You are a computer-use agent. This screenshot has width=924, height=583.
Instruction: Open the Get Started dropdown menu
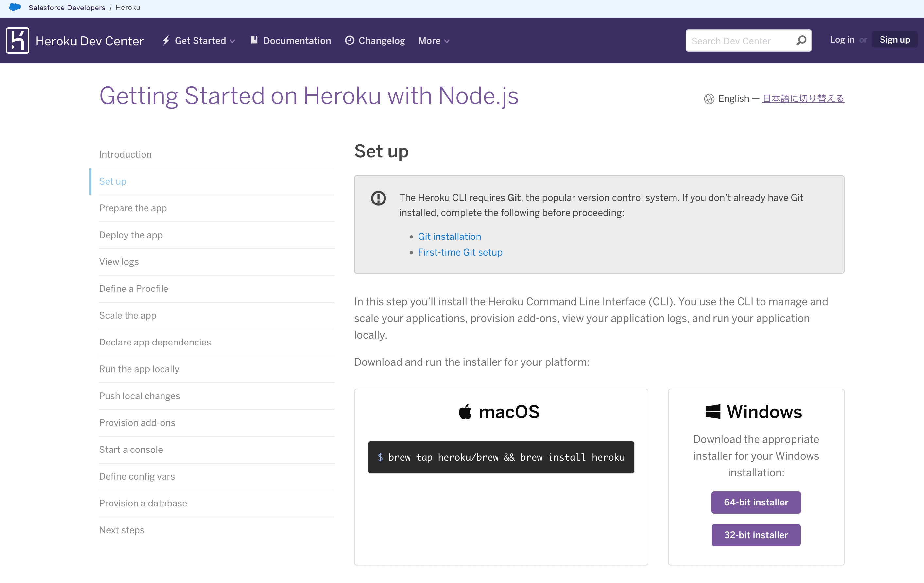(199, 40)
